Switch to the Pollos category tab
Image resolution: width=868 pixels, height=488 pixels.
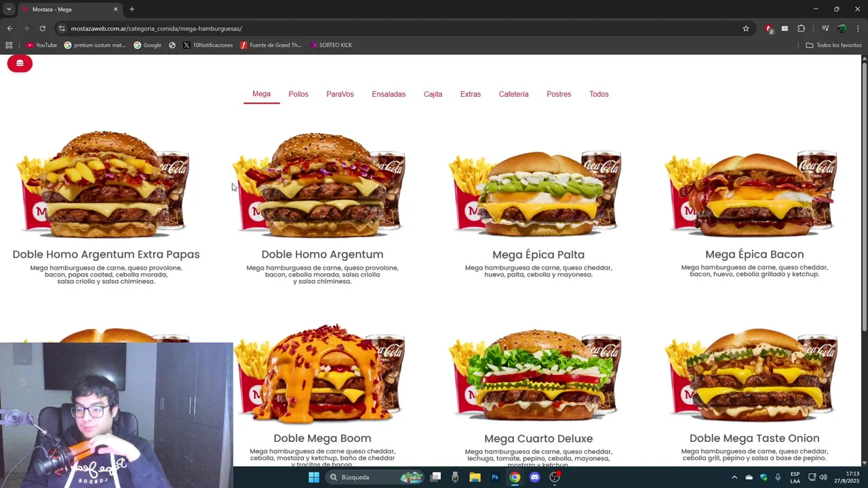click(x=298, y=94)
